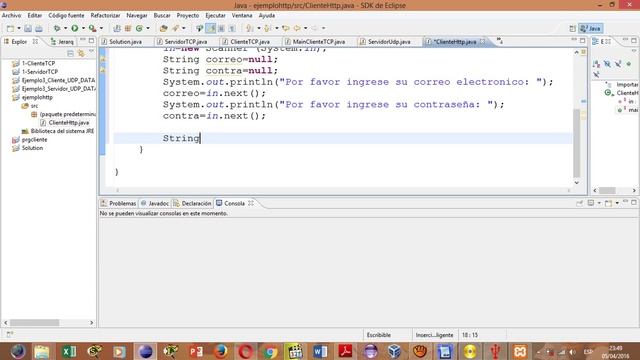Viewport: 640px width, 360px height.
Task: Open the Declaración tab
Action: click(x=192, y=203)
